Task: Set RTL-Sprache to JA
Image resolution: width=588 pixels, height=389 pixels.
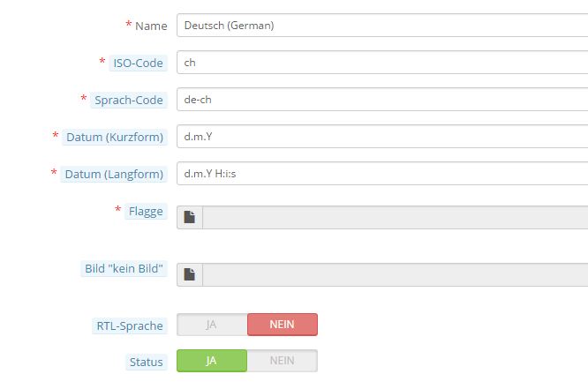Action: tap(212, 325)
